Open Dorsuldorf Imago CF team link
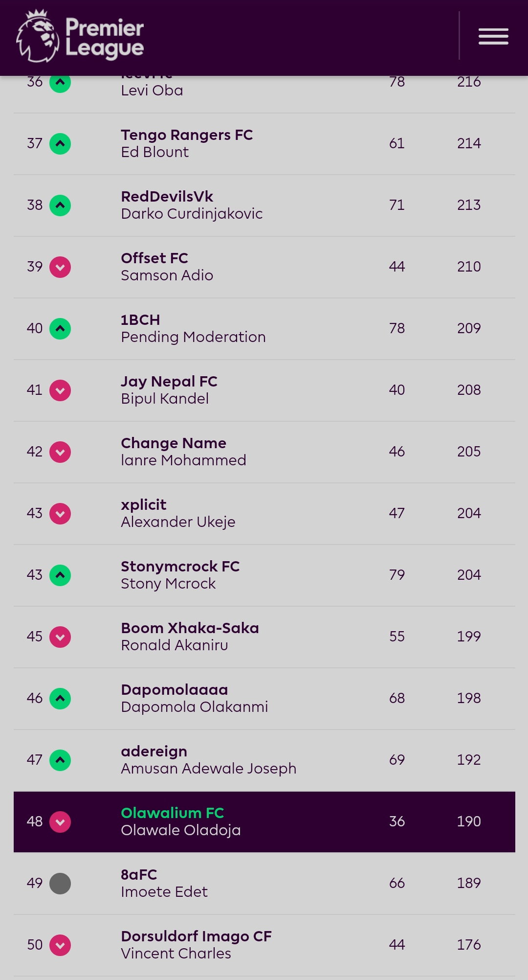 pos(196,936)
